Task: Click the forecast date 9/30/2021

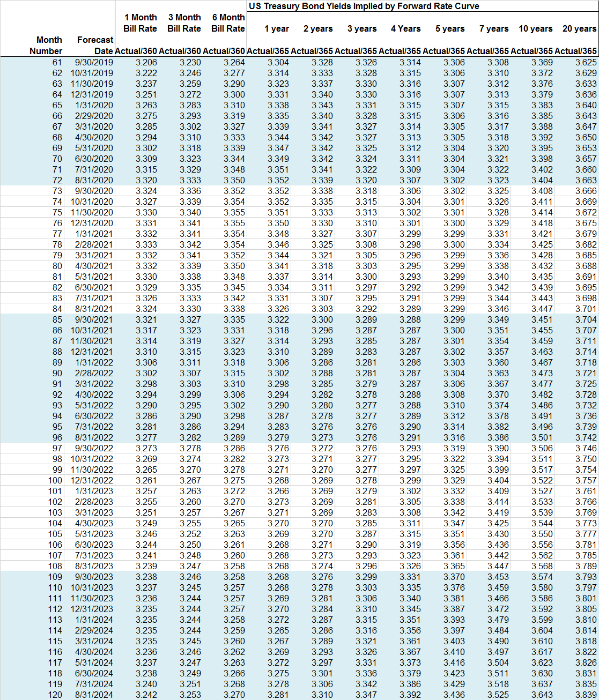Action: coord(94,319)
